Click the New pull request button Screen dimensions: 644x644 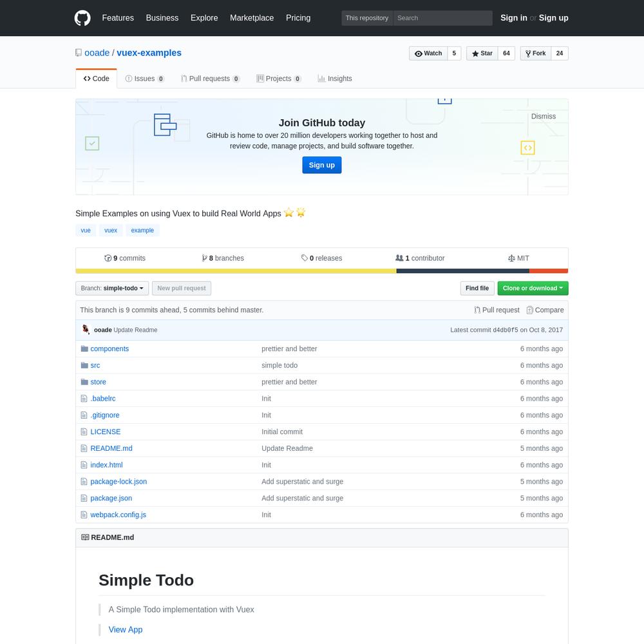pos(182,289)
